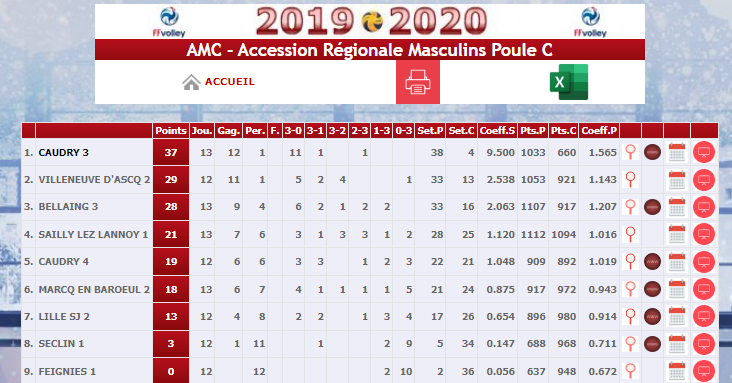Click the red printer icon
Viewport: 732px width, 383px height.
pyautogui.click(x=418, y=82)
